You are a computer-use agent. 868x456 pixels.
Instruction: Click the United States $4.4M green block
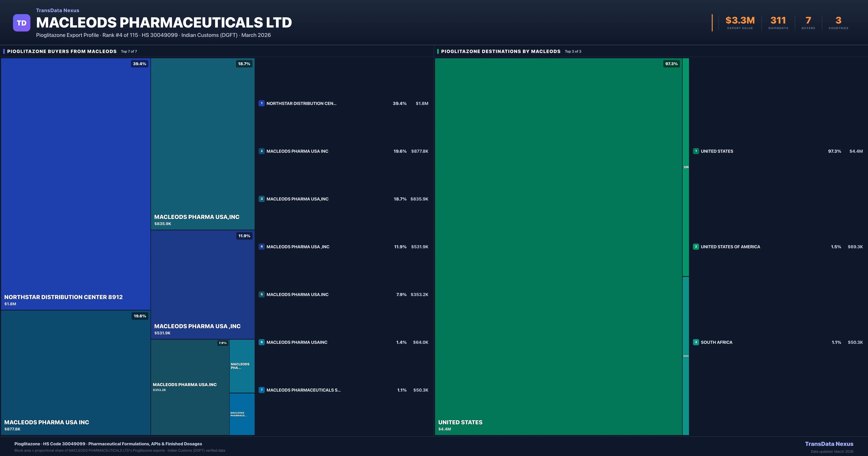[558, 246]
